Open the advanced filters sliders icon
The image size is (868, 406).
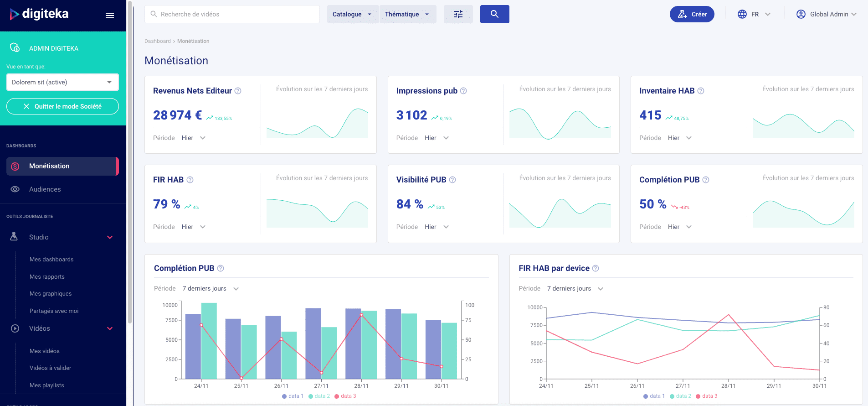458,14
